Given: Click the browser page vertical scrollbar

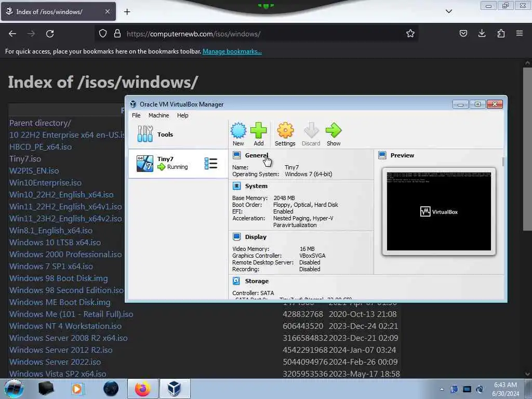Looking at the screenshot, I should pyautogui.click(x=527, y=149).
